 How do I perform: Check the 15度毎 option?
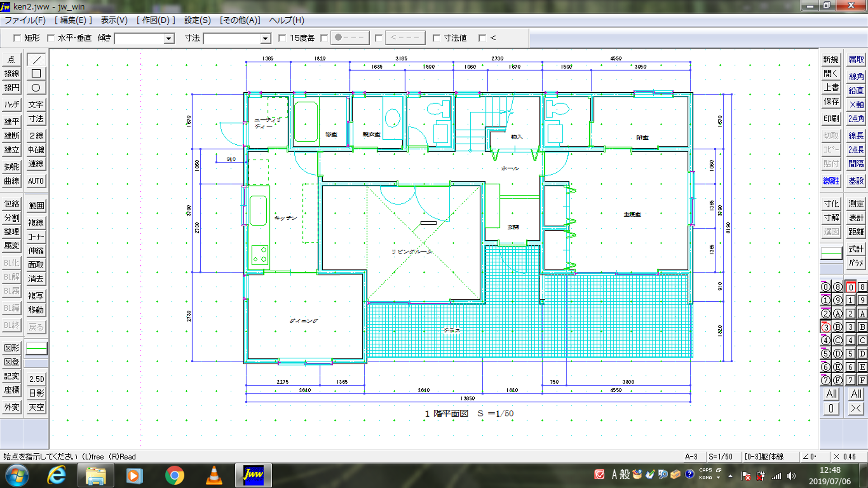pos(283,38)
